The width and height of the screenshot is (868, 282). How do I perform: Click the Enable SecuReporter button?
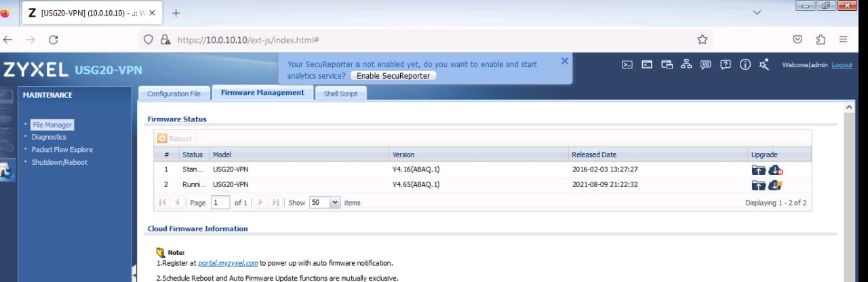[393, 76]
